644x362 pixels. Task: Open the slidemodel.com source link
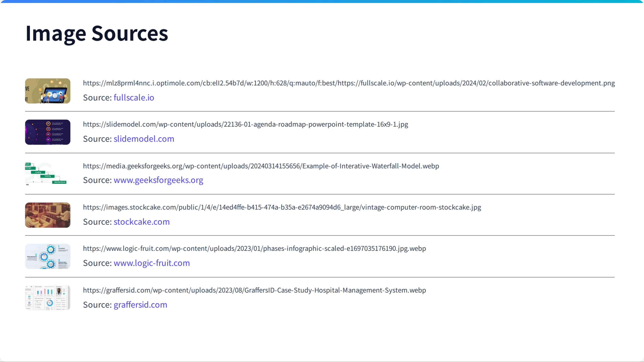[x=144, y=139]
